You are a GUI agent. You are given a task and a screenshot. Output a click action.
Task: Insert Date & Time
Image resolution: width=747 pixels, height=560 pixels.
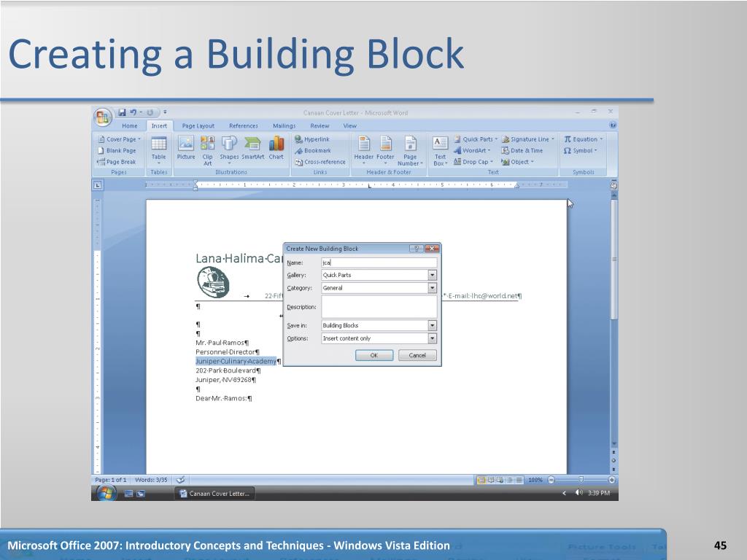(x=522, y=150)
